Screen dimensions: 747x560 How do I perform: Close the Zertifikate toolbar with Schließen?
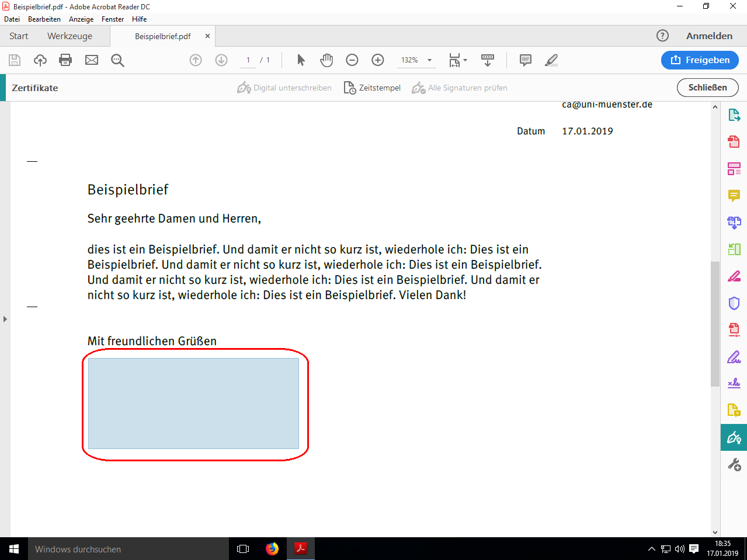pyautogui.click(x=707, y=88)
